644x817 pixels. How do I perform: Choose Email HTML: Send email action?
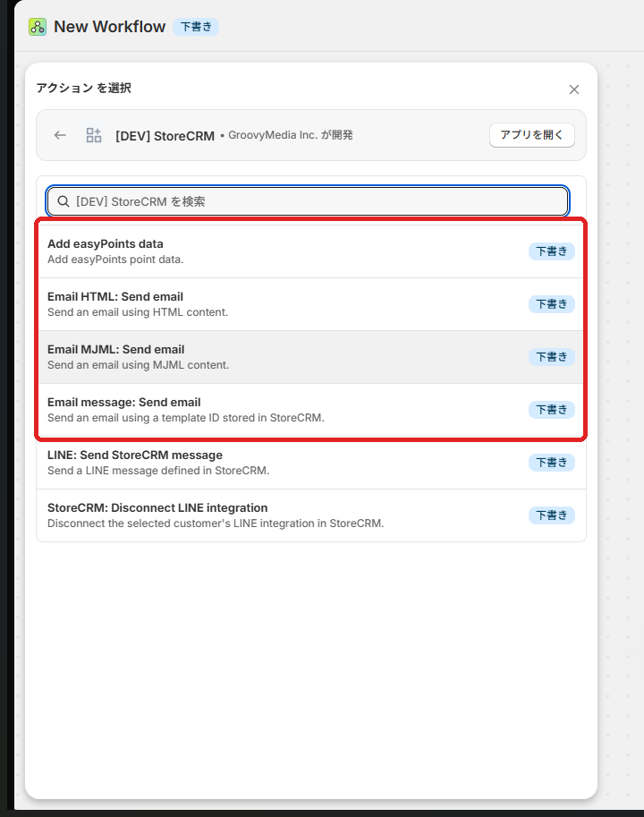point(311,304)
